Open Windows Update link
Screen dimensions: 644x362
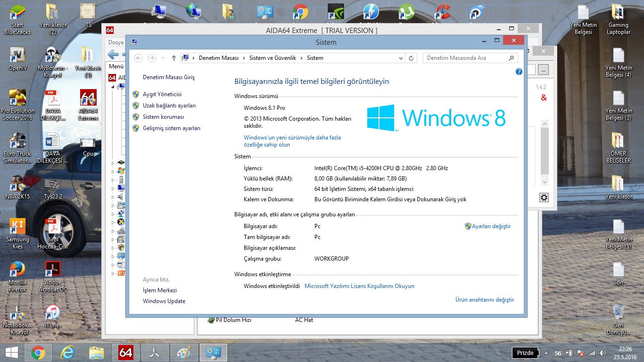click(164, 301)
